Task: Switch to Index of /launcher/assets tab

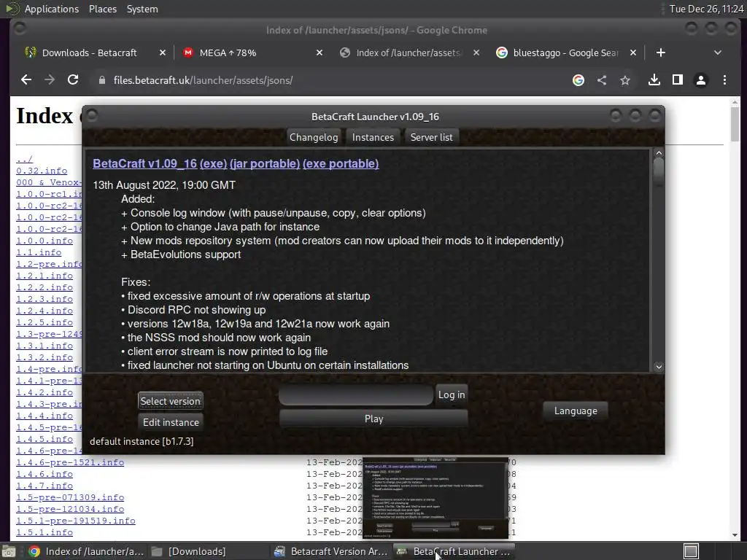Action: click(407, 52)
